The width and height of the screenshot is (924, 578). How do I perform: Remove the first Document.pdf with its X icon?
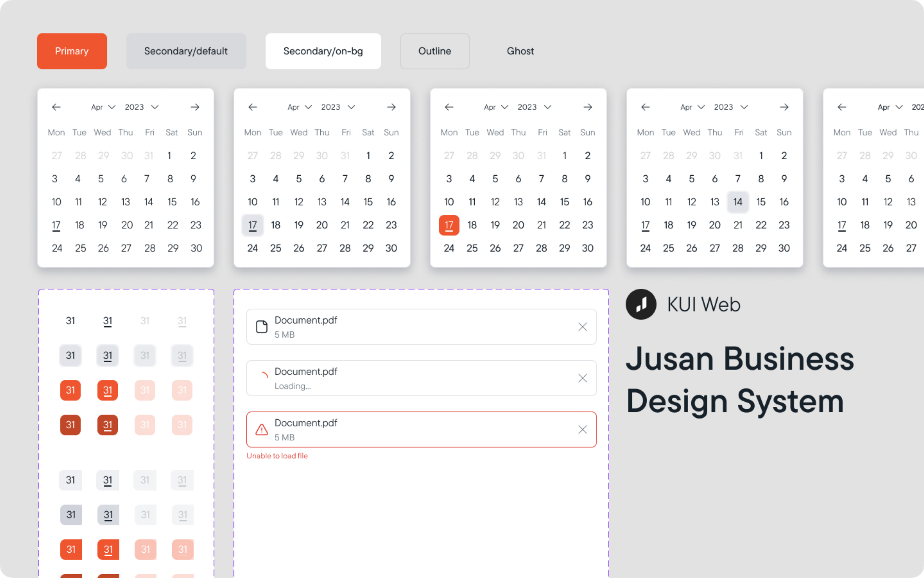click(582, 327)
